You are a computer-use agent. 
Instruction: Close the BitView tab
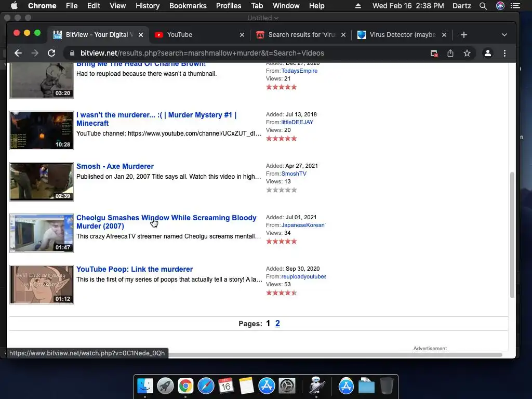tap(141, 35)
